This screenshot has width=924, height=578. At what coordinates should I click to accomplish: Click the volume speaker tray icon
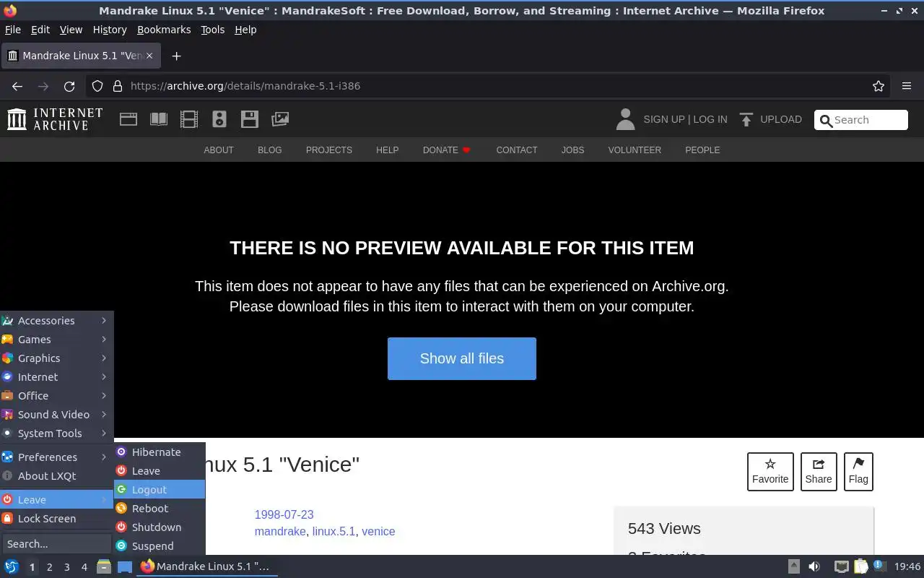point(814,566)
